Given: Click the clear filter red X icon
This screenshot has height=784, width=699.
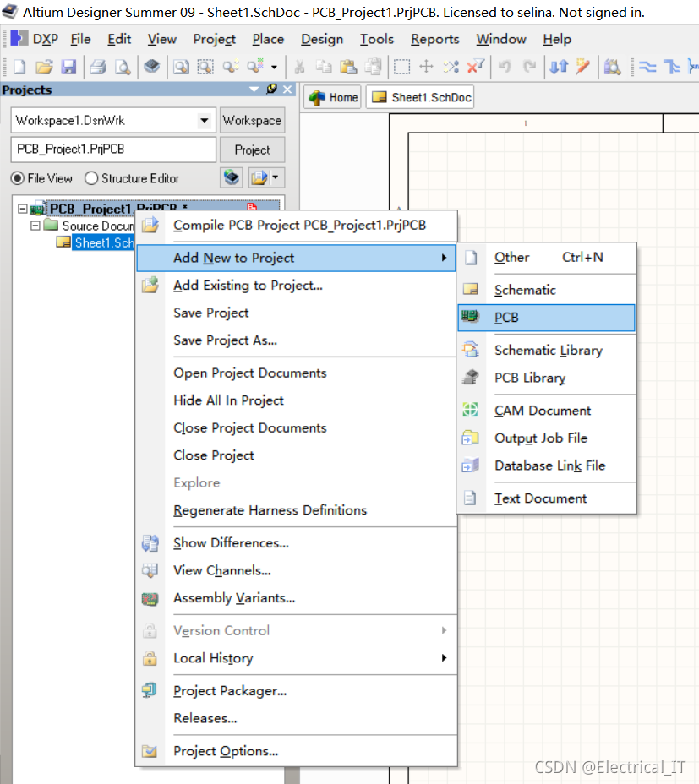Looking at the screenshot, I should [475, 67].
